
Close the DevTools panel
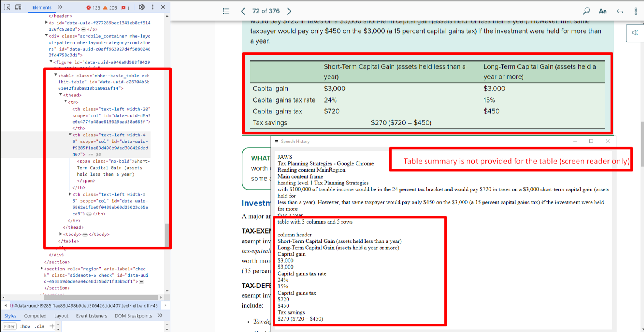[163, 7]
